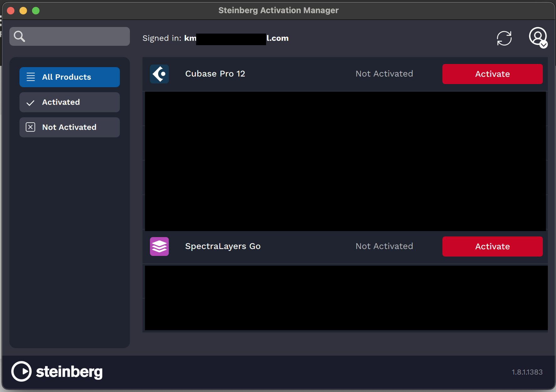The height and width of the screenshot is (392, 556).
Task: Click the Steinberg Activation Manager title bar
Action: coord(278,10)
